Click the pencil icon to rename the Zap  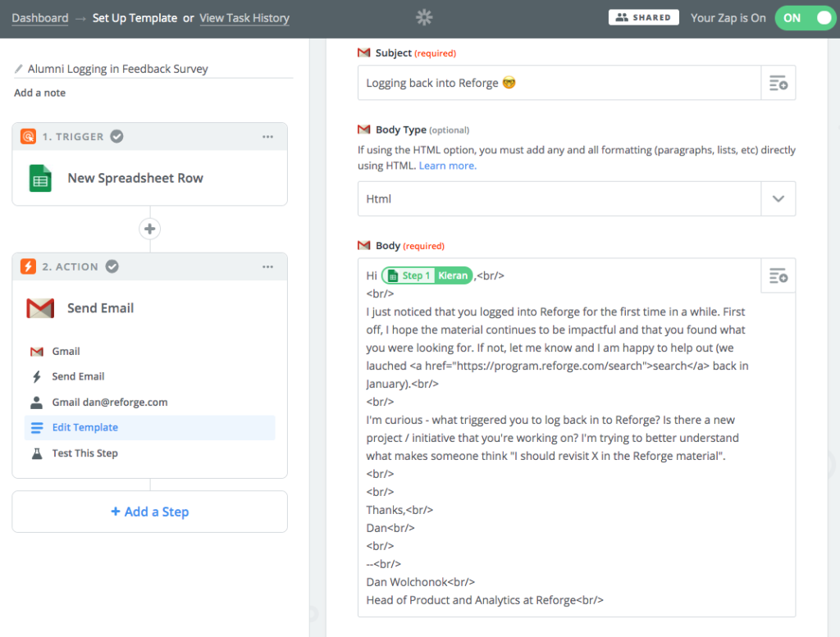click(18, 69)
